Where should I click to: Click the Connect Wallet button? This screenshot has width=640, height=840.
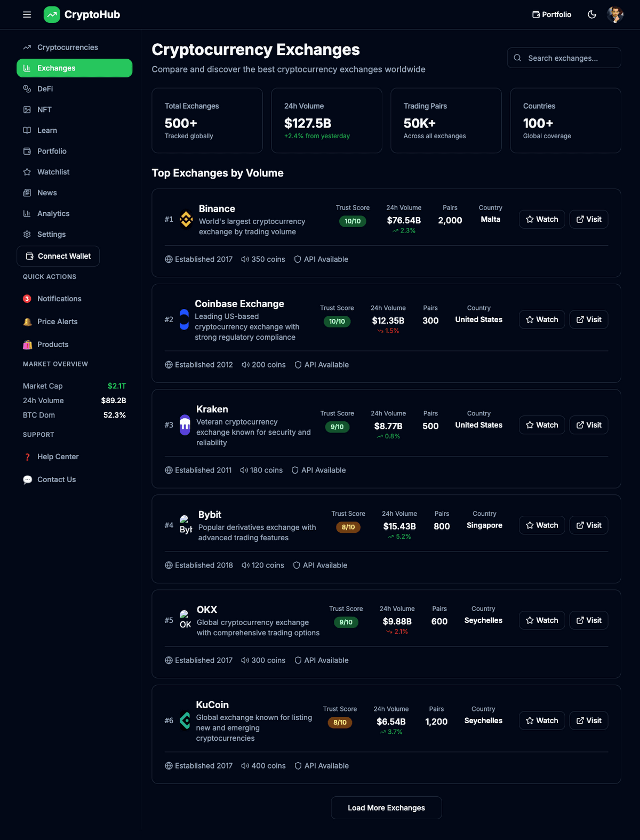pos(58,257)
